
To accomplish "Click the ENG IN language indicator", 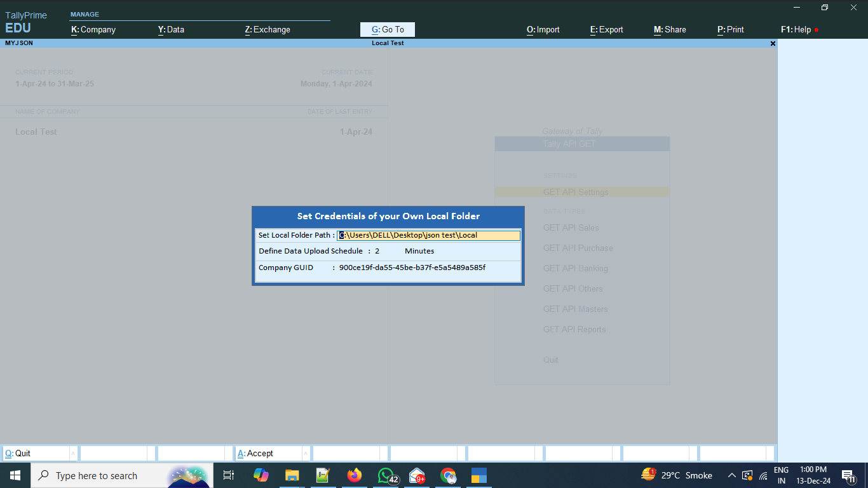I will click(781, 475).
